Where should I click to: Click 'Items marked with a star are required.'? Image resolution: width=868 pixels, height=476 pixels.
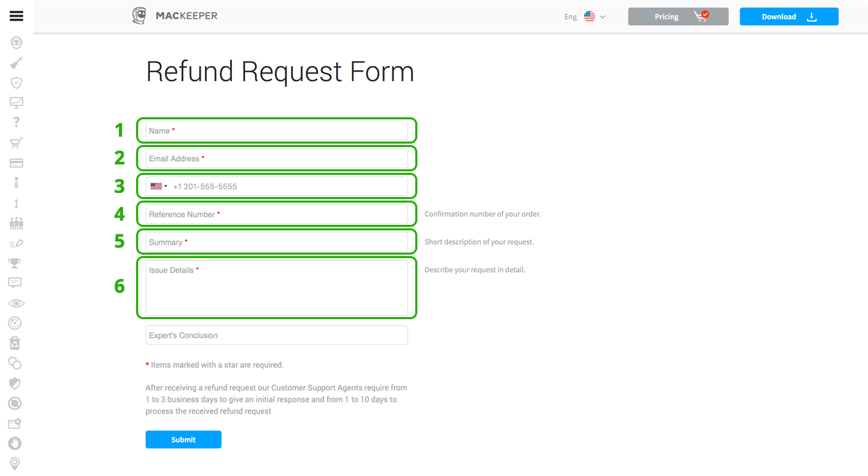point(217,364)
